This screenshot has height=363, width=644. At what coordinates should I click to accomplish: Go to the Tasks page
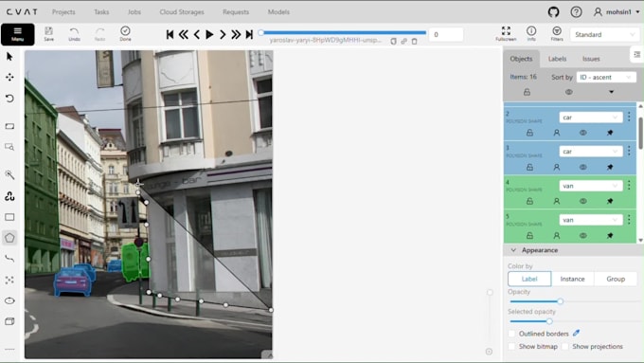[x=101, y=12]
